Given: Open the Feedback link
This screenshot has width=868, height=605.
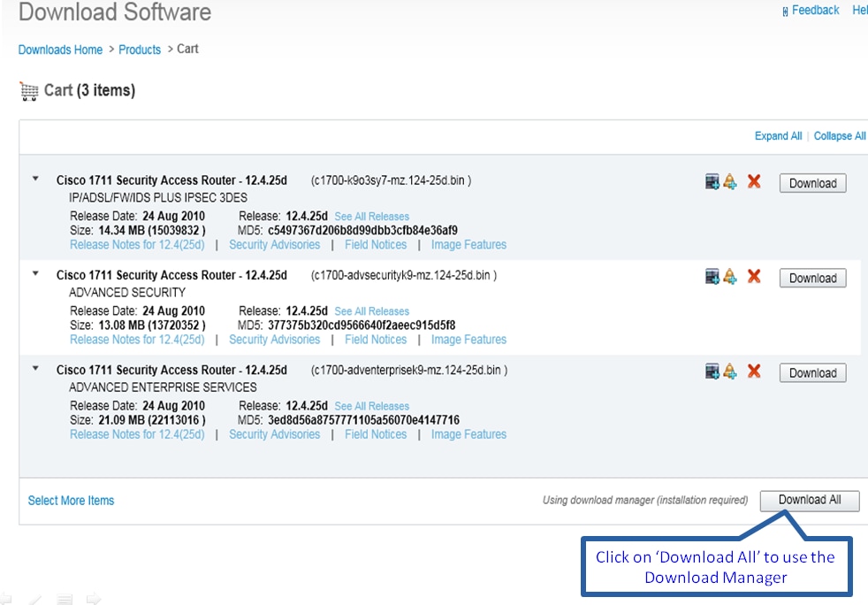Looking at the screenshot, I should [x=816, y=11].
